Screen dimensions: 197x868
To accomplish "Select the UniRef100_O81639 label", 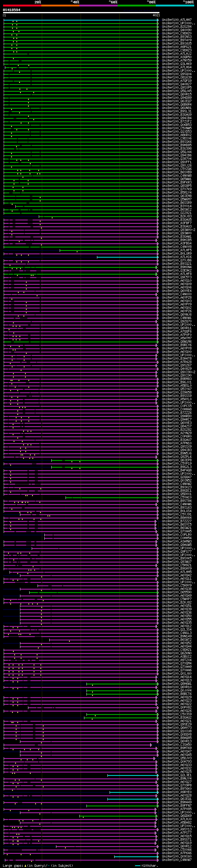I will 176,78.
